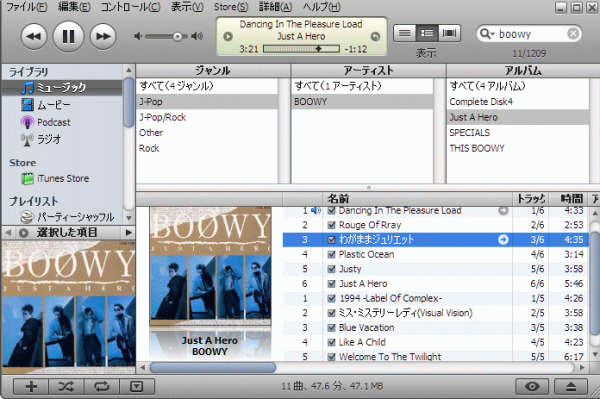
Task: Toggle shuffle icon in bottom bar
Action: coord(66,386)
